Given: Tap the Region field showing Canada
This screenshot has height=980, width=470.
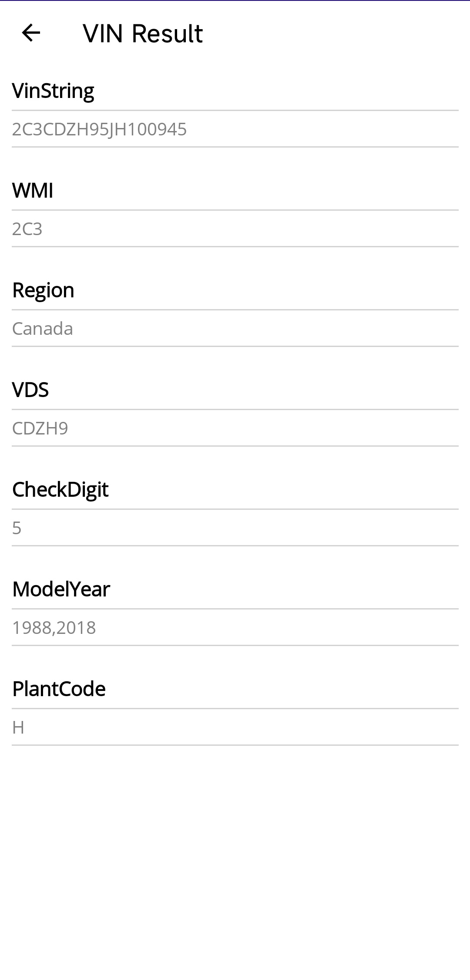Looking at the screenshot, I should pos(235,328).
